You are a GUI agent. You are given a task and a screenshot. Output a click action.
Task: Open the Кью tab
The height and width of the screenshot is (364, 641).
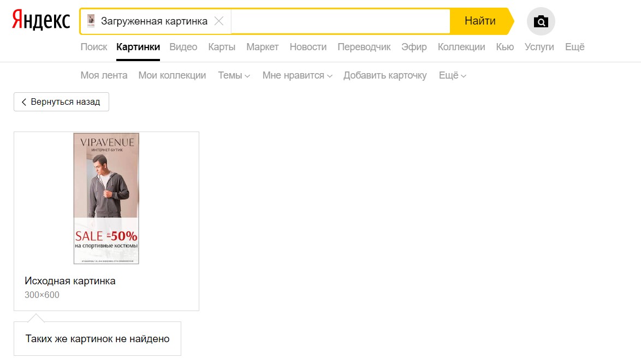[505, 47]
